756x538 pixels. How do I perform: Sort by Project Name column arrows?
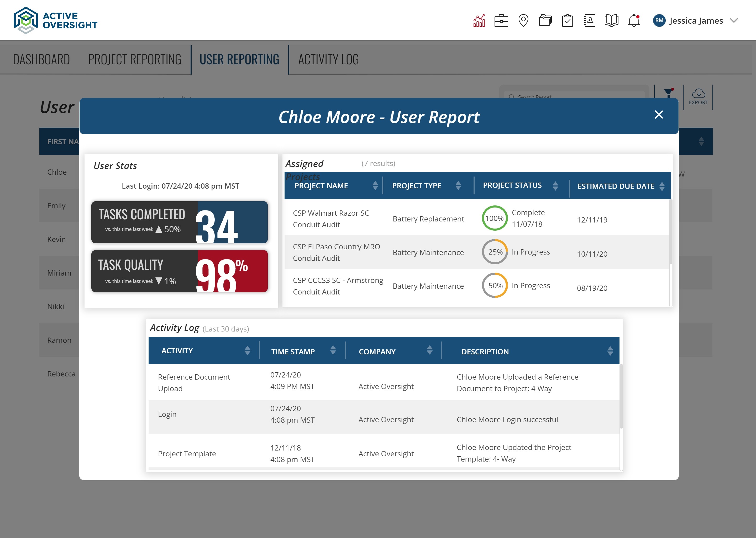click(x=375, y=185)
